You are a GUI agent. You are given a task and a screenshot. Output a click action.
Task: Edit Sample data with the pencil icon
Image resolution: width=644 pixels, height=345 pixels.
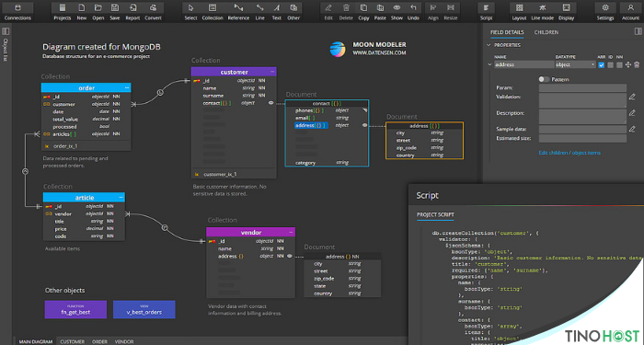632,129
